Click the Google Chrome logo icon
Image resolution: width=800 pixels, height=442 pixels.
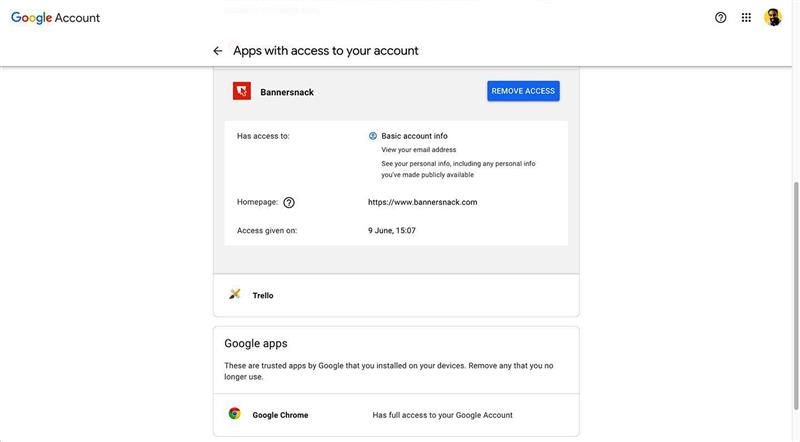pos(235,414)
